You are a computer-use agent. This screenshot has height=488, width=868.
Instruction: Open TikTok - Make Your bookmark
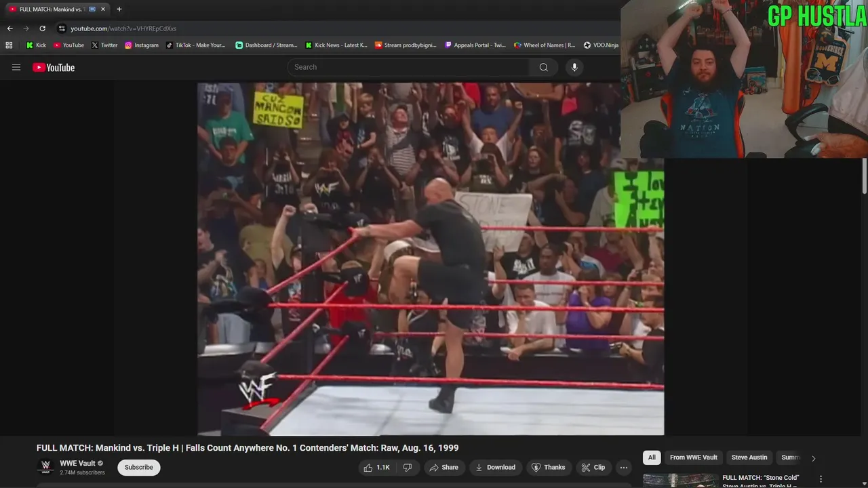point(196,45)
